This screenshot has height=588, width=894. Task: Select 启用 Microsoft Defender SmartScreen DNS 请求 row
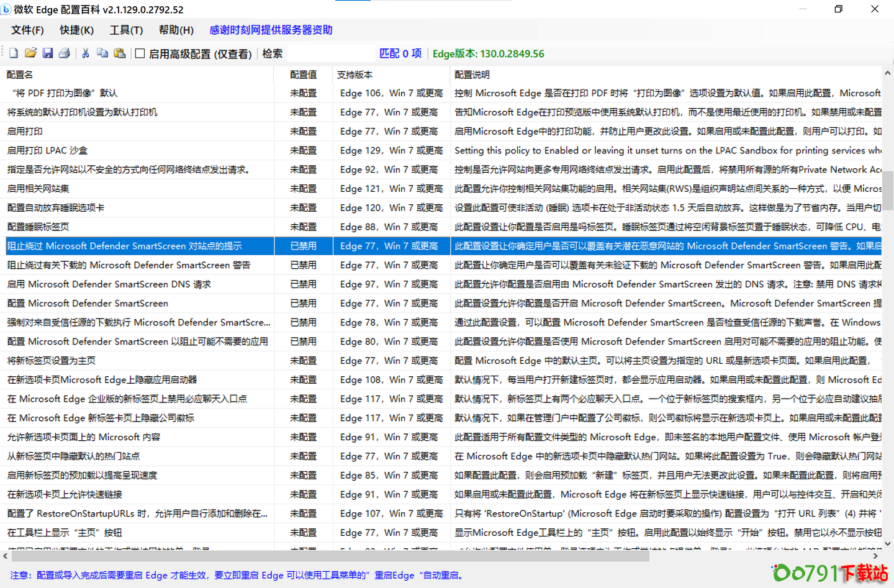pyautogui.click(x=441, y=284)
